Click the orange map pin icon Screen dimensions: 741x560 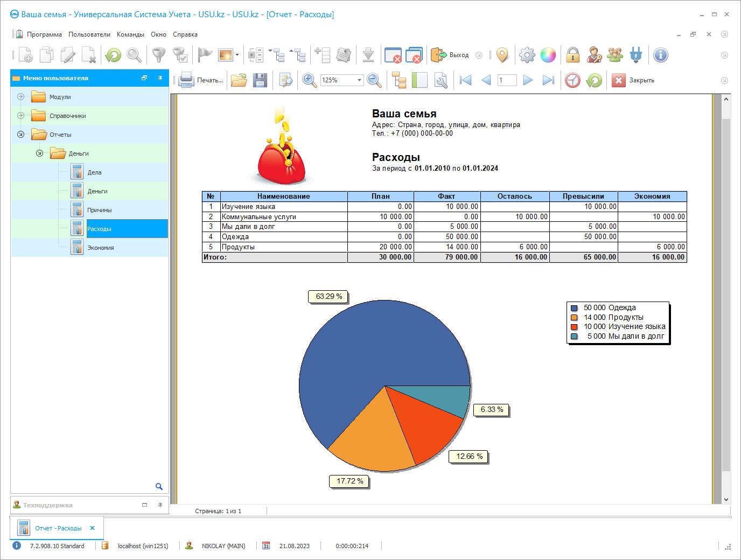502,55
